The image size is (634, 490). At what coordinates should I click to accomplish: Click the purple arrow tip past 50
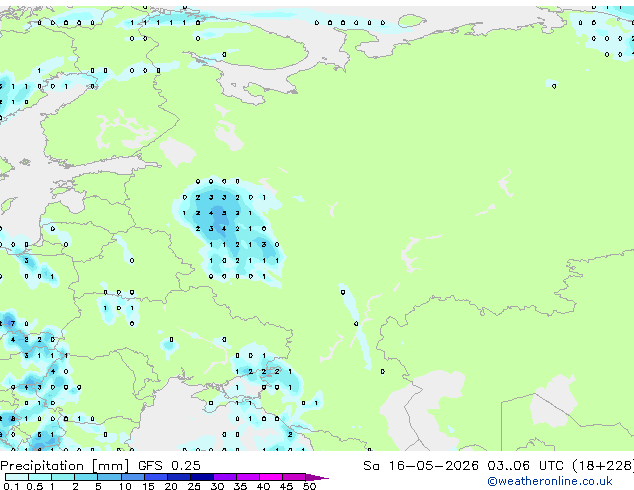pos(317,477)
